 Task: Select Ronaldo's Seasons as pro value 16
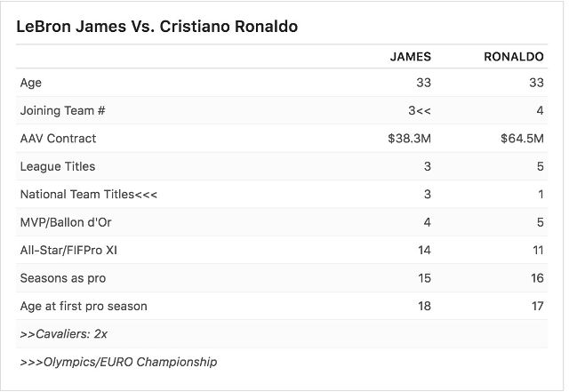click(537, 278)
